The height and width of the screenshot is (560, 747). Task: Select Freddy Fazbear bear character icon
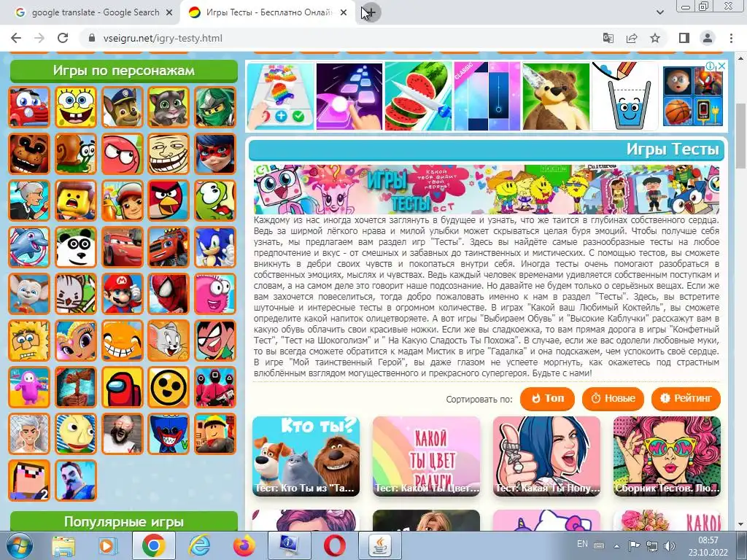coord(29,154)
